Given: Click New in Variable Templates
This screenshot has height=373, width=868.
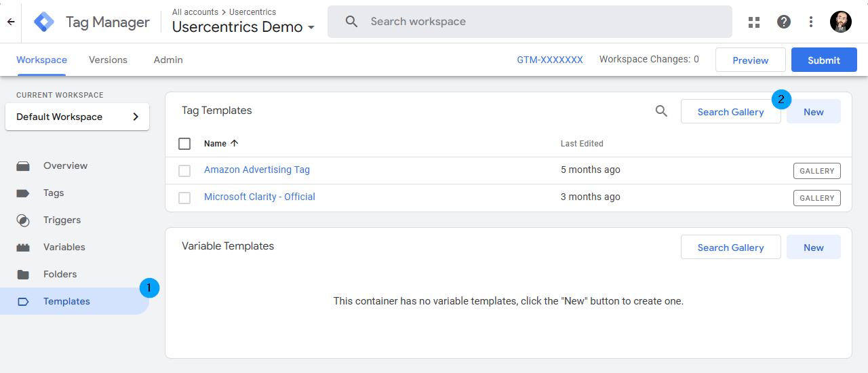Looking at the screenshot, I should [814, 248].
